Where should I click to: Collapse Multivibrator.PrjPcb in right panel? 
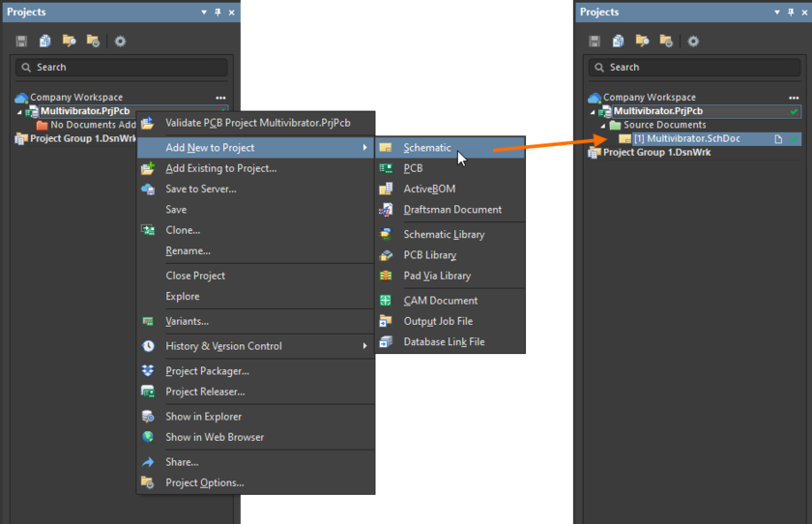593,112
